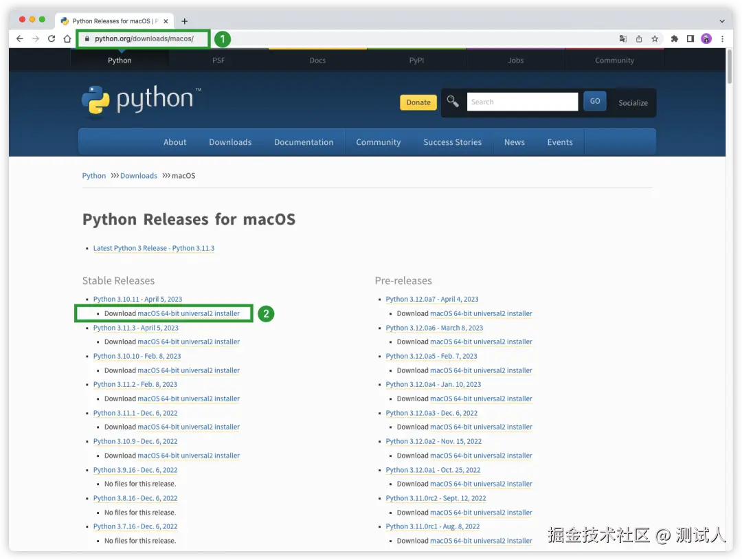This screenshot has width=742, height=560.
Task: Open Python 3.12.0a3 - Dec. 6, 2022 link
Action: [431, 413]
